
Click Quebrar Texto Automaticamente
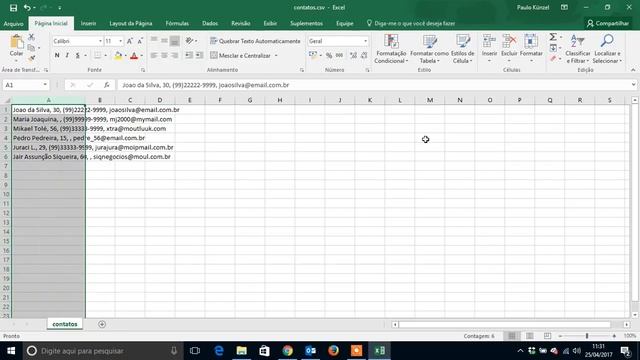pos(256,41)
